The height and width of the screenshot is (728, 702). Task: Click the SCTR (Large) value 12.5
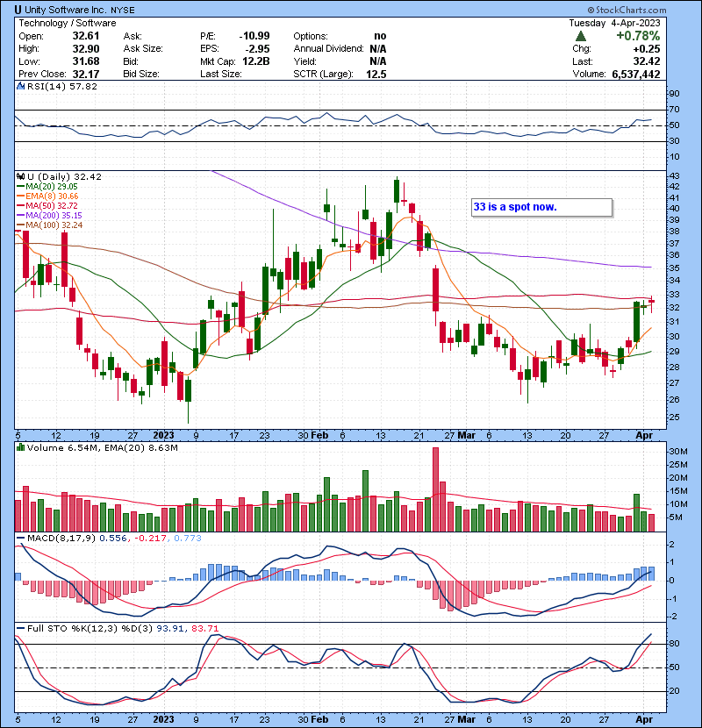click(x=376, y=74)
